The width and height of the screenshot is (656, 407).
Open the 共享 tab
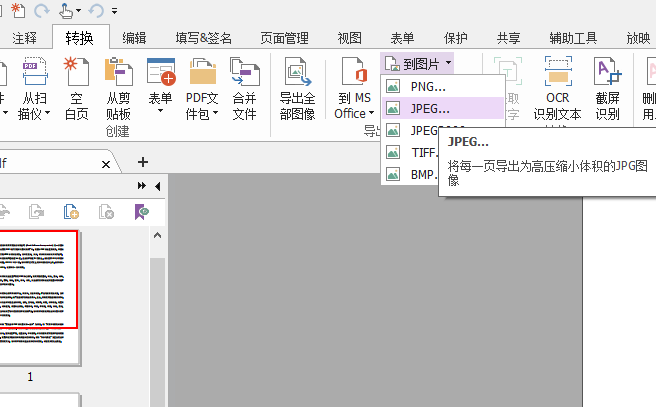[x=508, y=38]
